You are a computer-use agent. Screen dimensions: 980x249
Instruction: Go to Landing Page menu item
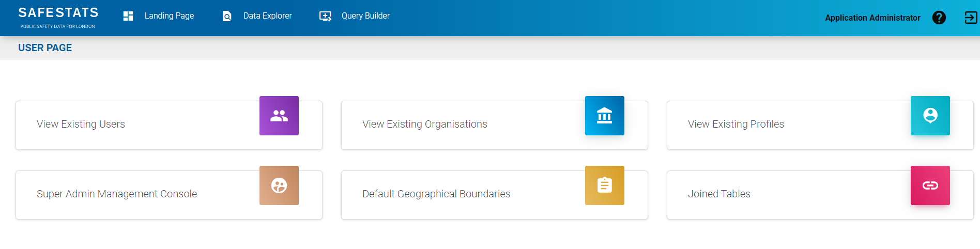pyautogui.click(x=169, y=16)
